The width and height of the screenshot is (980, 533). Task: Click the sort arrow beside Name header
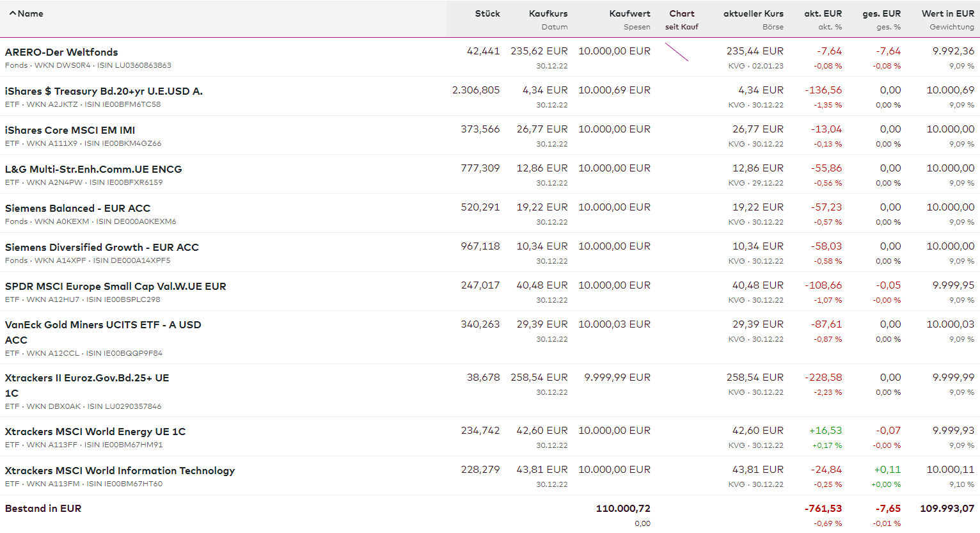[12, 13]
